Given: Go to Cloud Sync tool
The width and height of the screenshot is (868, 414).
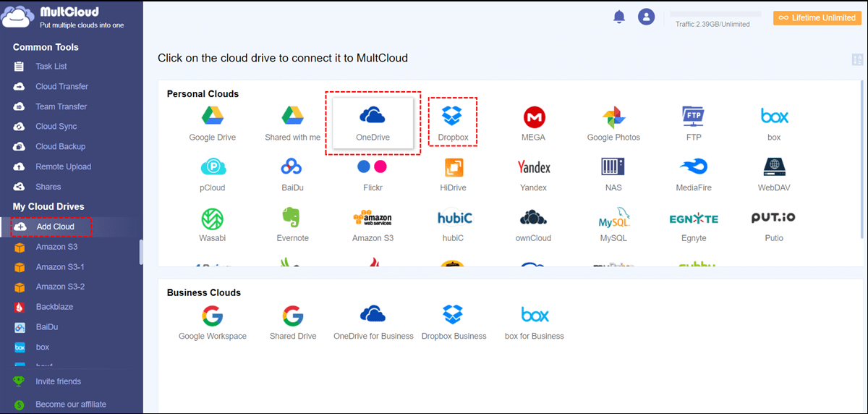Looking at the screenshot, I should click(56, 126).
